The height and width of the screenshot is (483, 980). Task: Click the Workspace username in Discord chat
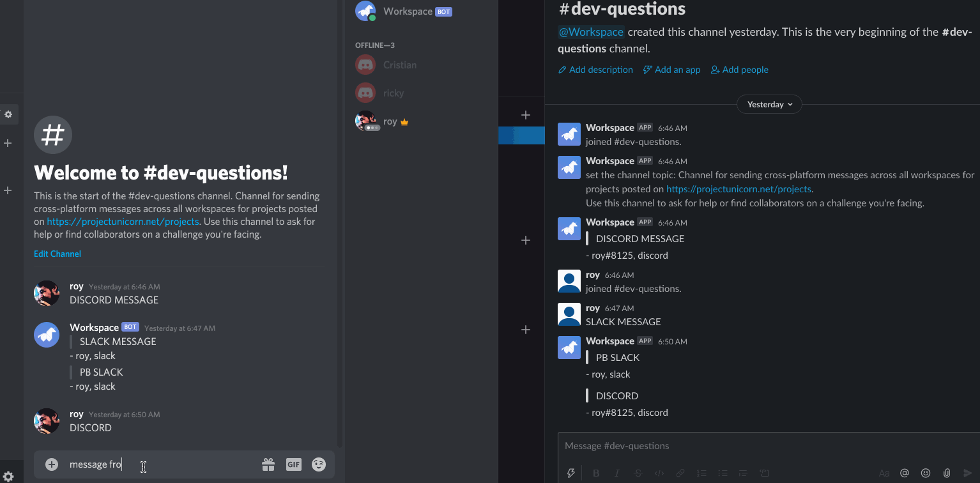(94, 327)
